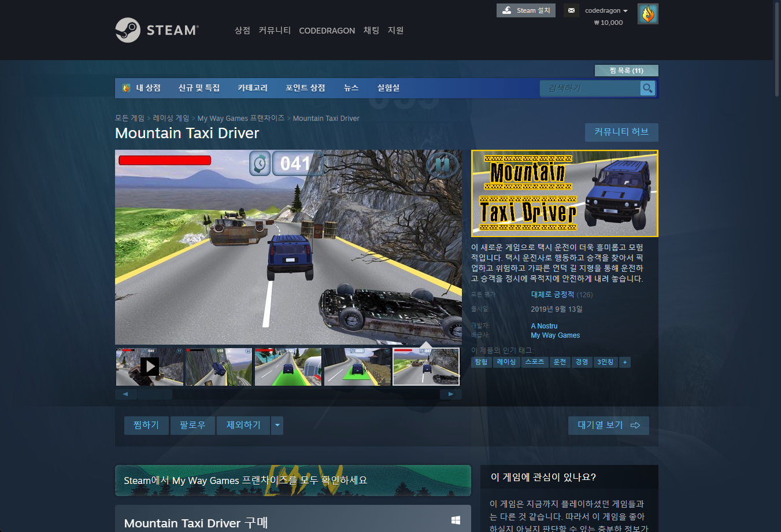This screenshot has height=532, width=781.
Task: Select the fourth screenshot thumbnail
Action: tap(358, 367)
